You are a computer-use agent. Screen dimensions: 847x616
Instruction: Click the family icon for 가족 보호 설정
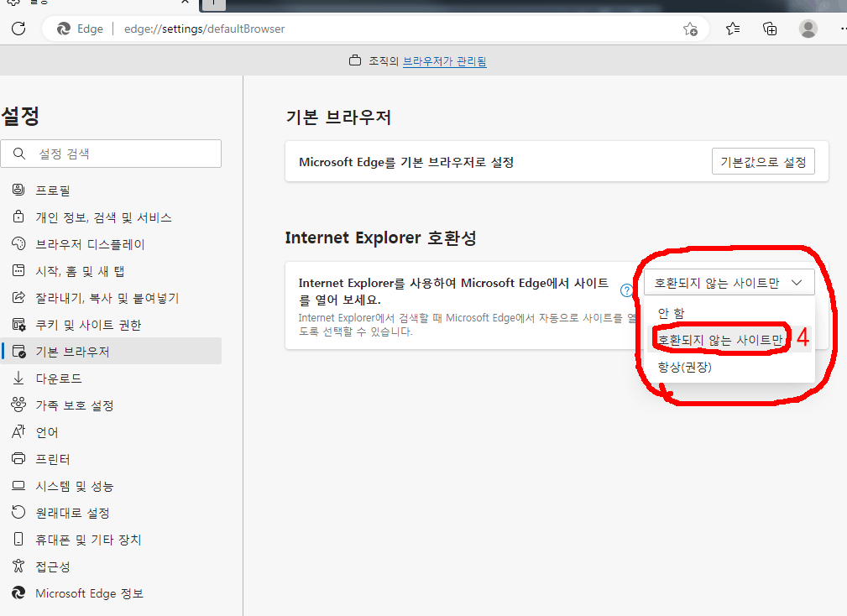(x=18, y=405)
